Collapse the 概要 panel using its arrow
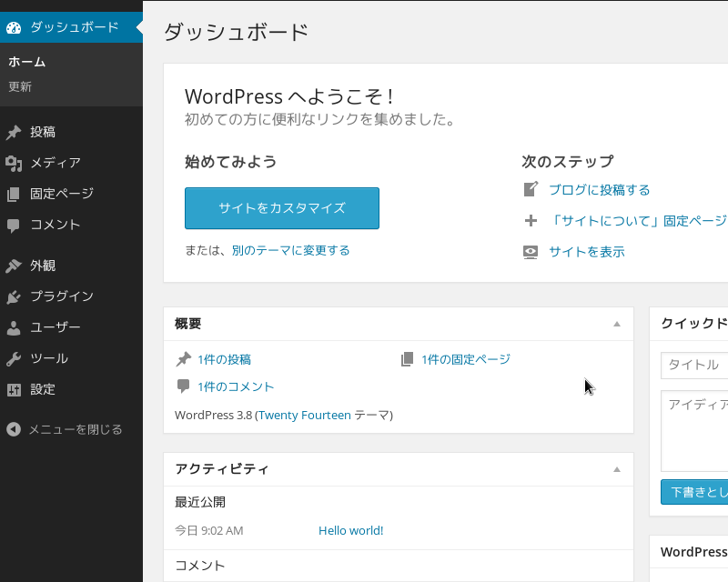Viewport: 728px width, 582px height. 616,324
